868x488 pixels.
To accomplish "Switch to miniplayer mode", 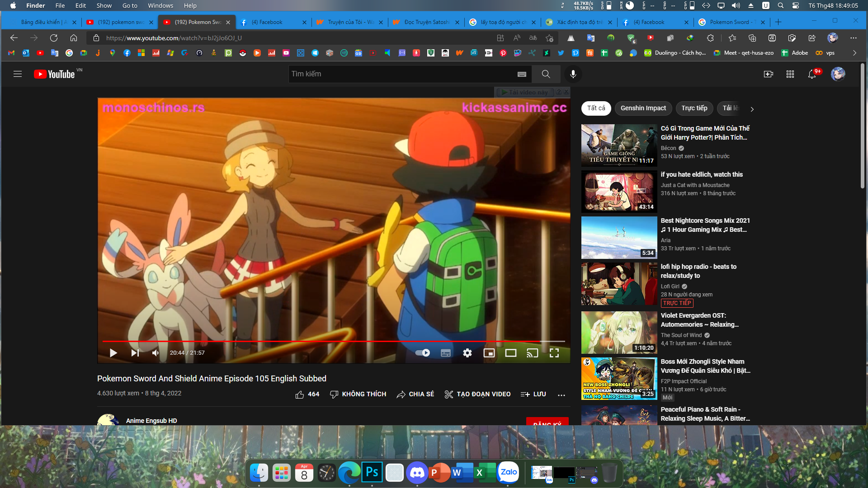I will tap(489, 353).
